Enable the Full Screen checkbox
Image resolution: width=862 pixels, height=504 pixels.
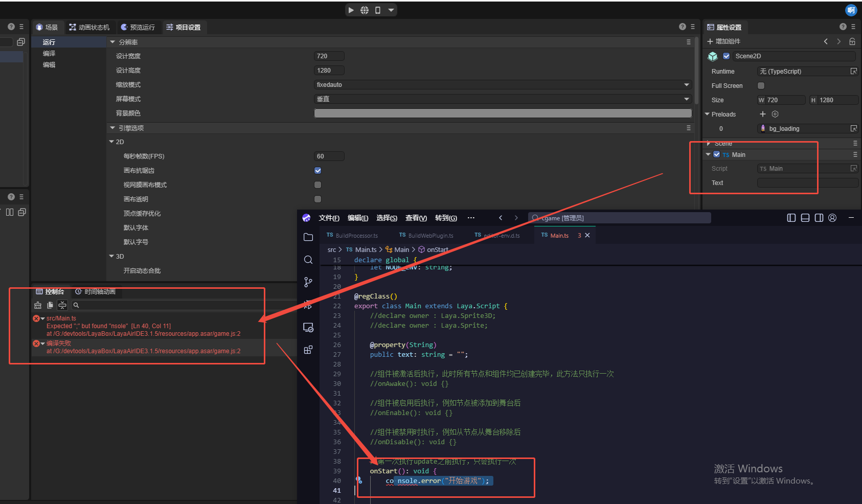pos(761,86)
